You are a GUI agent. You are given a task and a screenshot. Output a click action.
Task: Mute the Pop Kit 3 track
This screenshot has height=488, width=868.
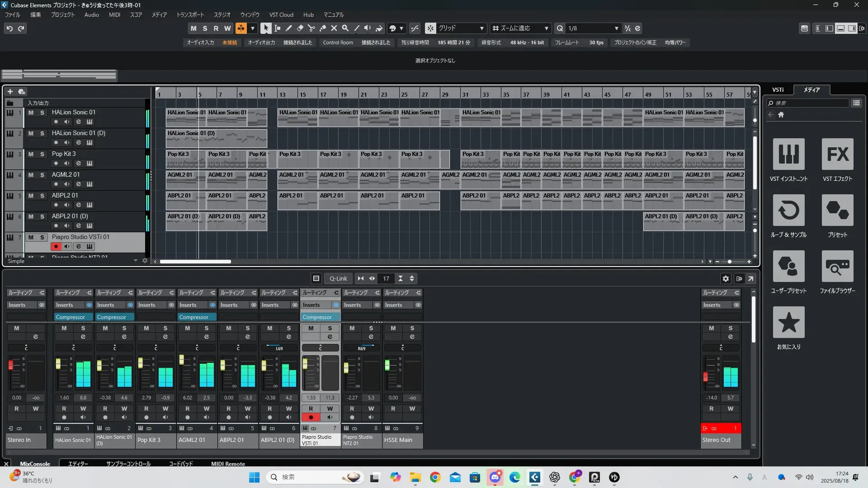[x=31, y=154]
